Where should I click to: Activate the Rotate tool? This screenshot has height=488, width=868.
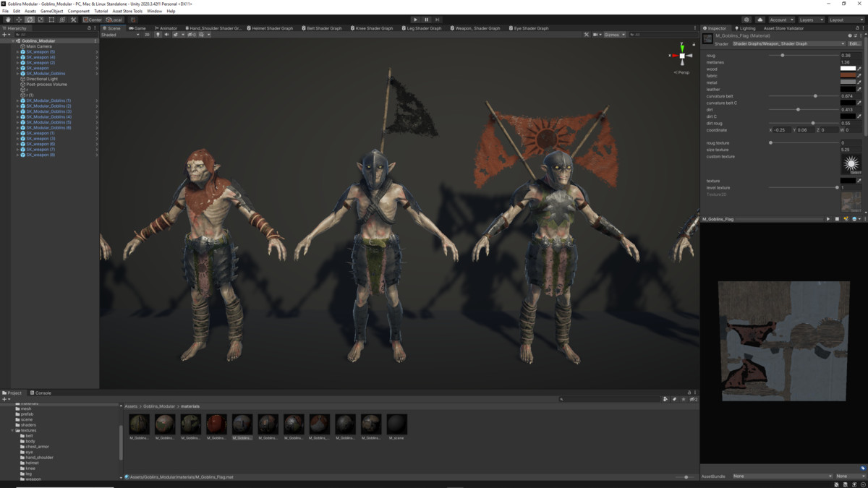(30, 20)
